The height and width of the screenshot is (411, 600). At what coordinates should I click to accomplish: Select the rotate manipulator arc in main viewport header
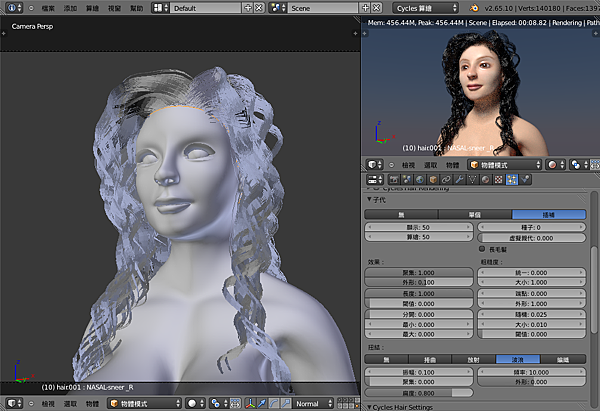tap(274, 403)
